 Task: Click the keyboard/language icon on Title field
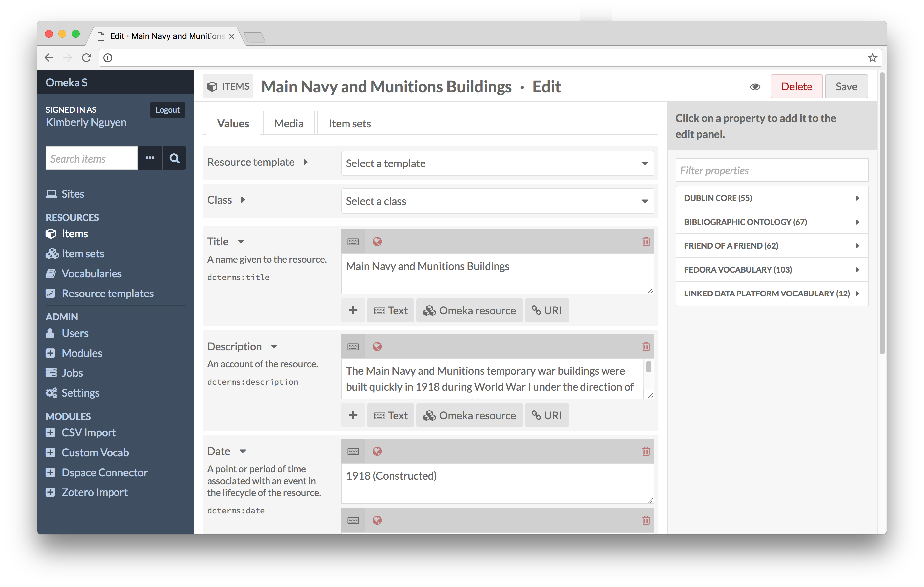point(353,241)
